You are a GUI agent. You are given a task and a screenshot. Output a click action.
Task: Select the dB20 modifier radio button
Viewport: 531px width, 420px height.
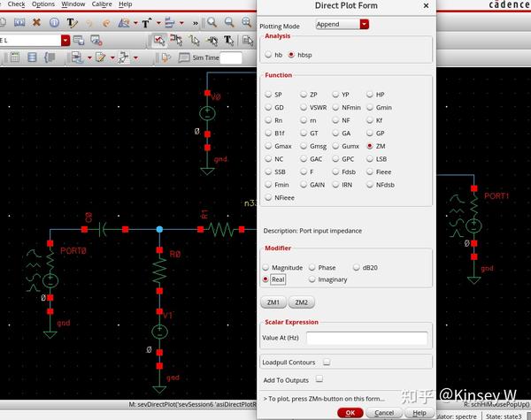point(357,267)
